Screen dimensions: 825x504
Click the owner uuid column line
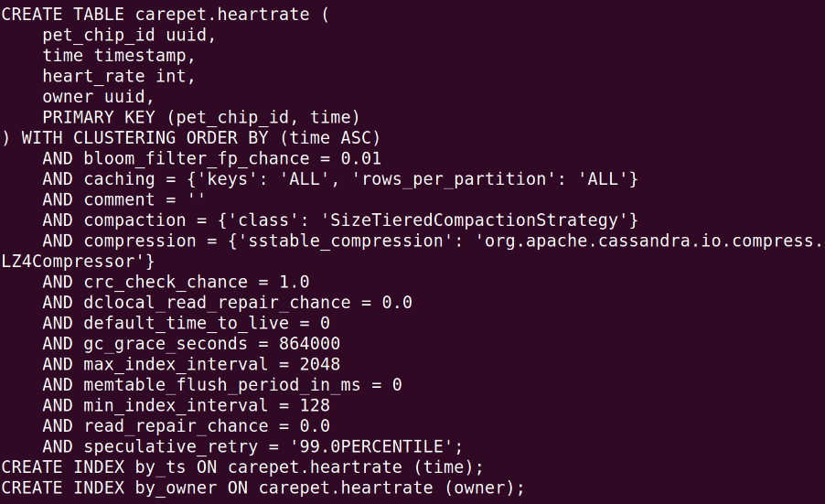98,96
